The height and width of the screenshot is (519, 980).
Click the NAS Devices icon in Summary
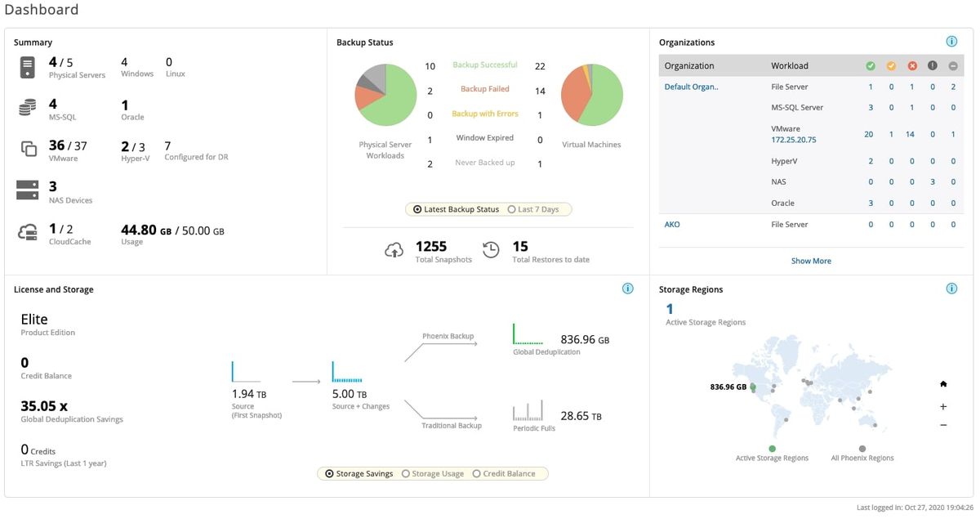[26, 191]
